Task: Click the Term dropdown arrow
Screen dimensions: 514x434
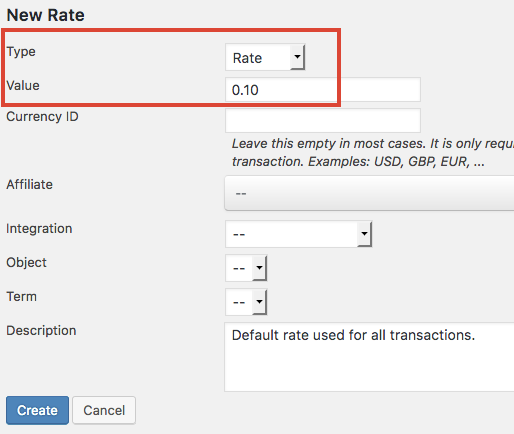Action: point(259,302)
